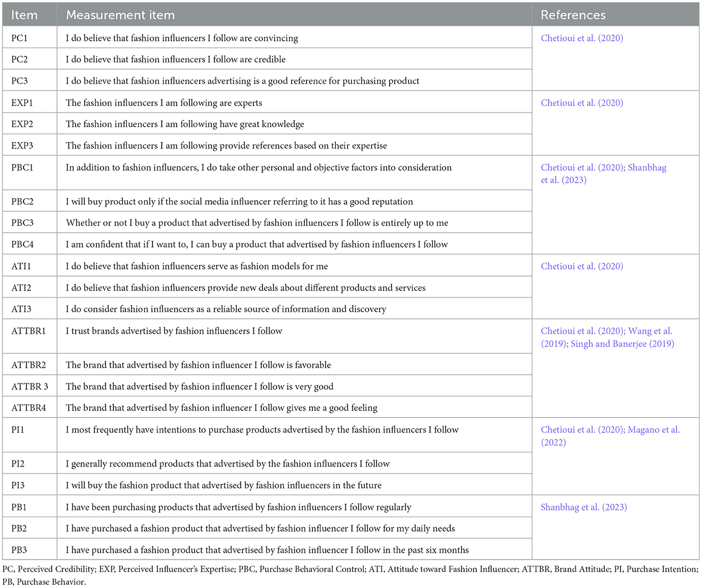The width and height of the screenshot is (702, 588).
Task: Click statement ending 'I follow regularly'
Action: [238, 507]
